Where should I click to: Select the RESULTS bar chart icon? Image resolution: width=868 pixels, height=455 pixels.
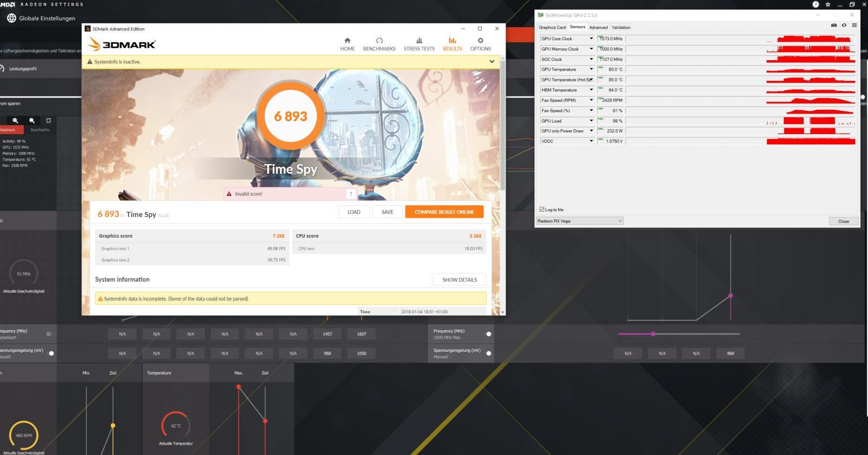[452, 40]
